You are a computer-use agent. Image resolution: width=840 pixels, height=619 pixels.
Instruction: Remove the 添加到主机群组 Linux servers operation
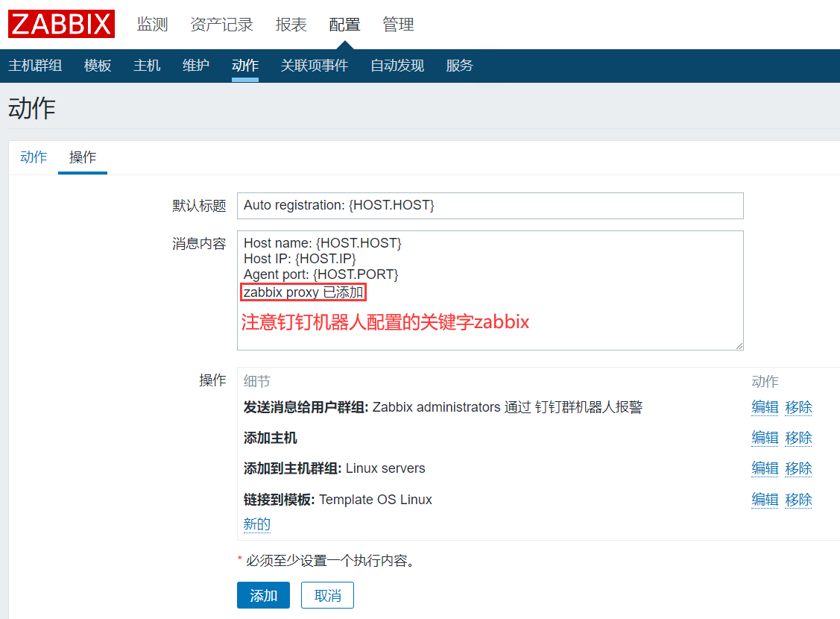(798, 468)
